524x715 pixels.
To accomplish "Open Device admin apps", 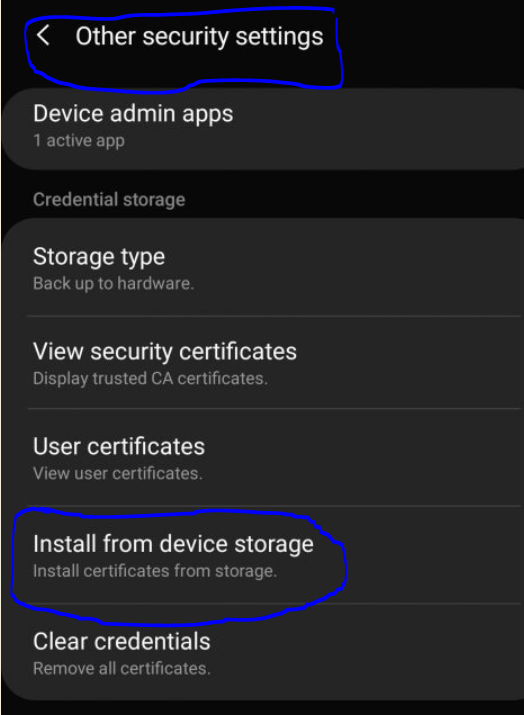I will pyautogui.click(x=263, y=129).
